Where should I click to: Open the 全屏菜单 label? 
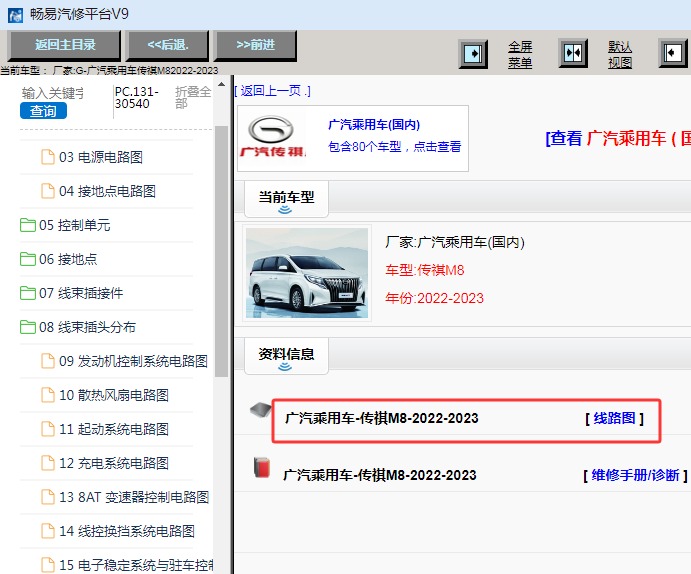coord(520,55)
